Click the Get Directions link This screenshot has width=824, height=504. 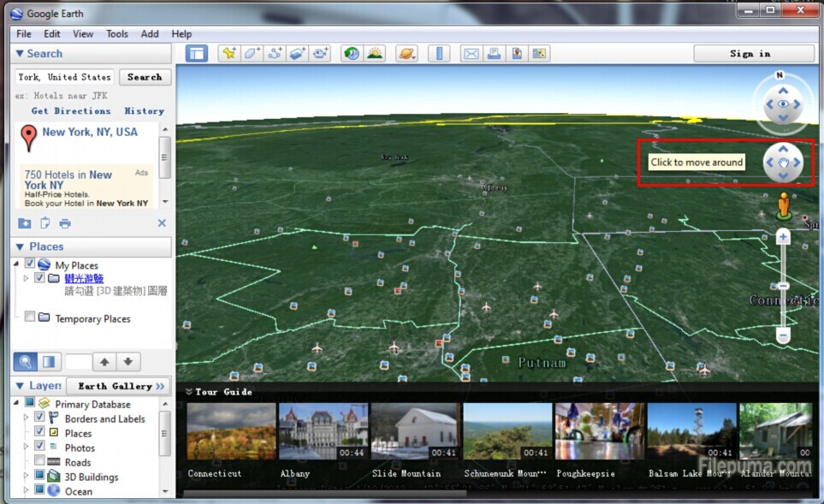tap(71, 111)
